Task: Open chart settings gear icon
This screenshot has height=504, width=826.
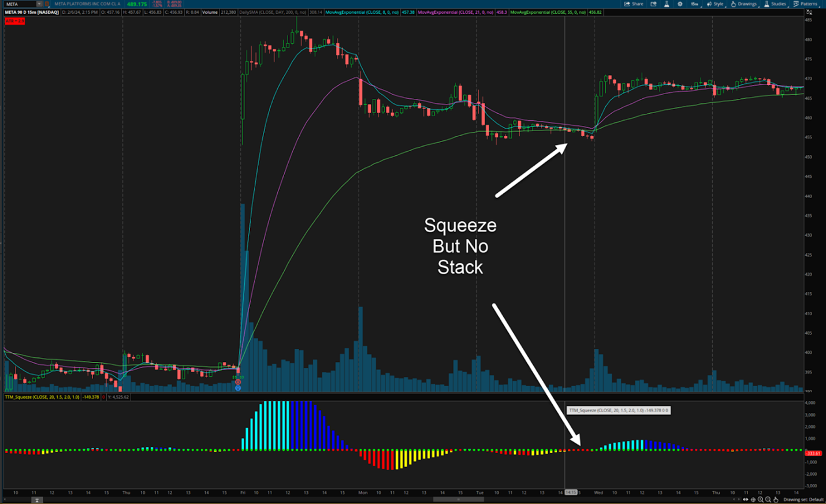Action: pos(680,4)
